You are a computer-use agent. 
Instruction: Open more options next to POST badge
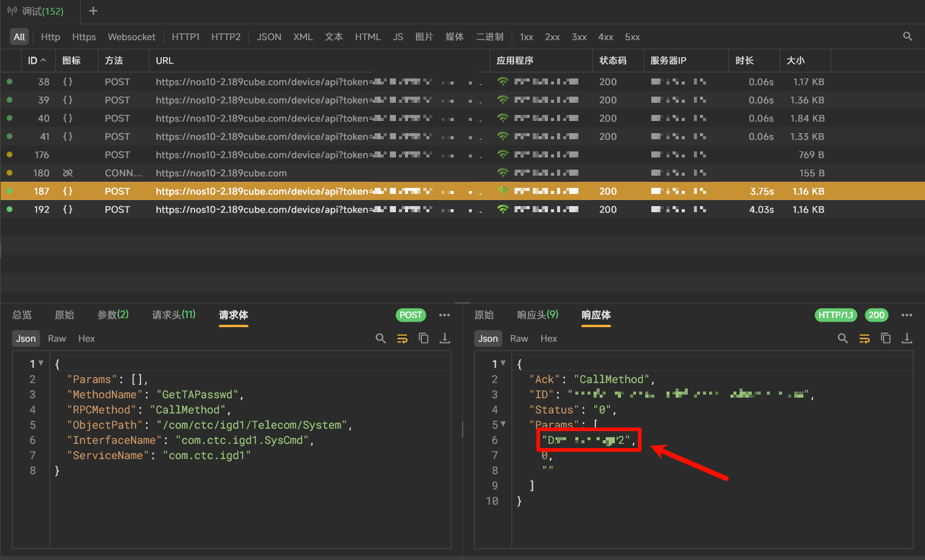[445, 315]
